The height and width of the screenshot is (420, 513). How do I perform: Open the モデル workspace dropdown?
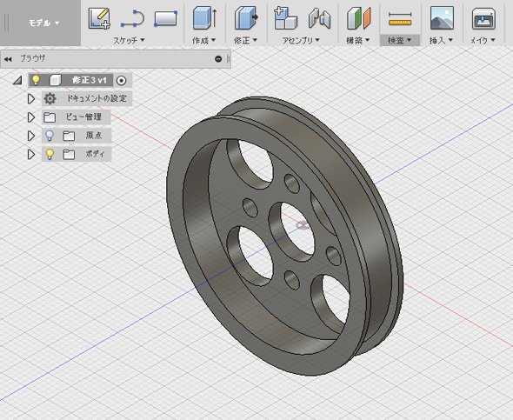tap(44, 23)
